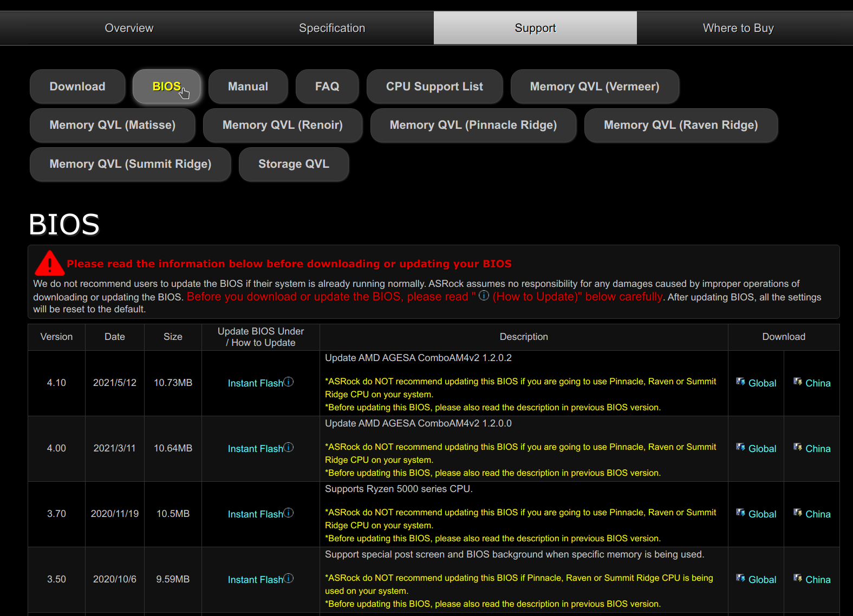Open Memory QVL (Pinnacle Ridge)
Image resolution: width=853 pixels, height=616 pixels.
point(473,125)
